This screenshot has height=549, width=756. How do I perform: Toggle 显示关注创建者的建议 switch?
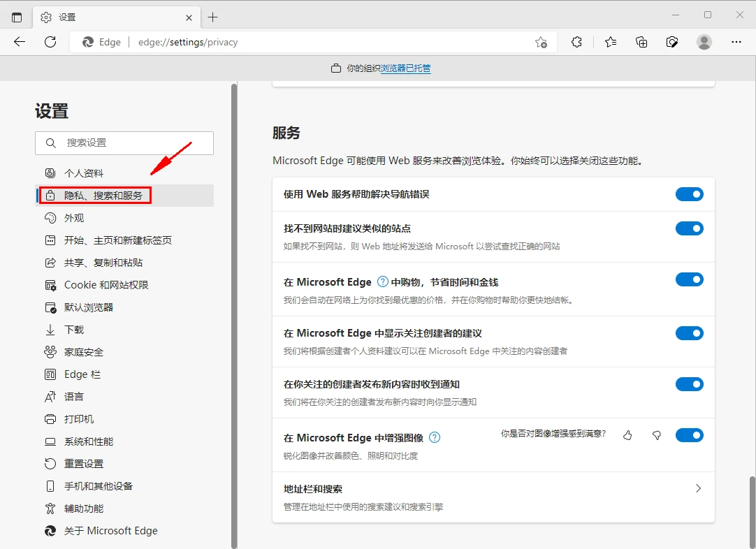[x=689, y=333]
